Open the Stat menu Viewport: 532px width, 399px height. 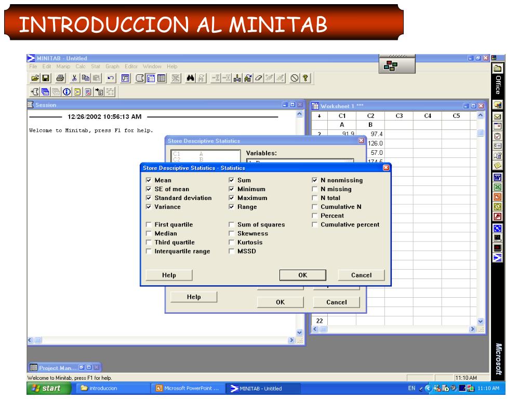(96, 66)
